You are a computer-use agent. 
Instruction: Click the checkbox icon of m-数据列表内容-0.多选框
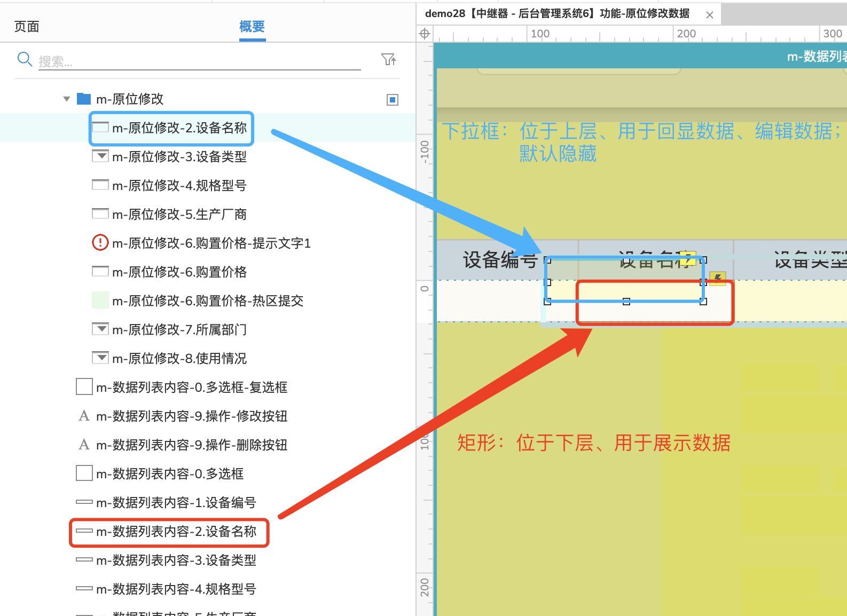click(84, 473)
